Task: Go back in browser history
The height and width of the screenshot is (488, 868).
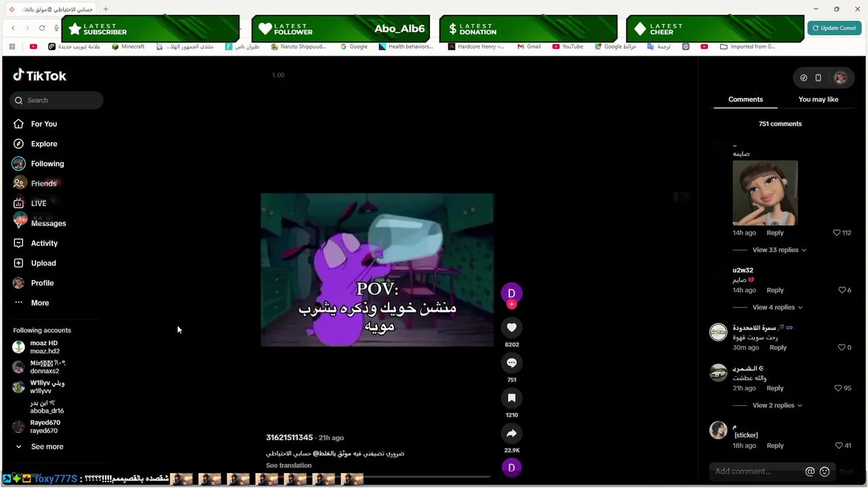Action: [x=13, y=28]
